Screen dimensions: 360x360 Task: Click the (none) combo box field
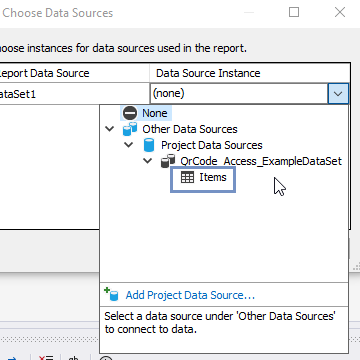pos(239,94)
